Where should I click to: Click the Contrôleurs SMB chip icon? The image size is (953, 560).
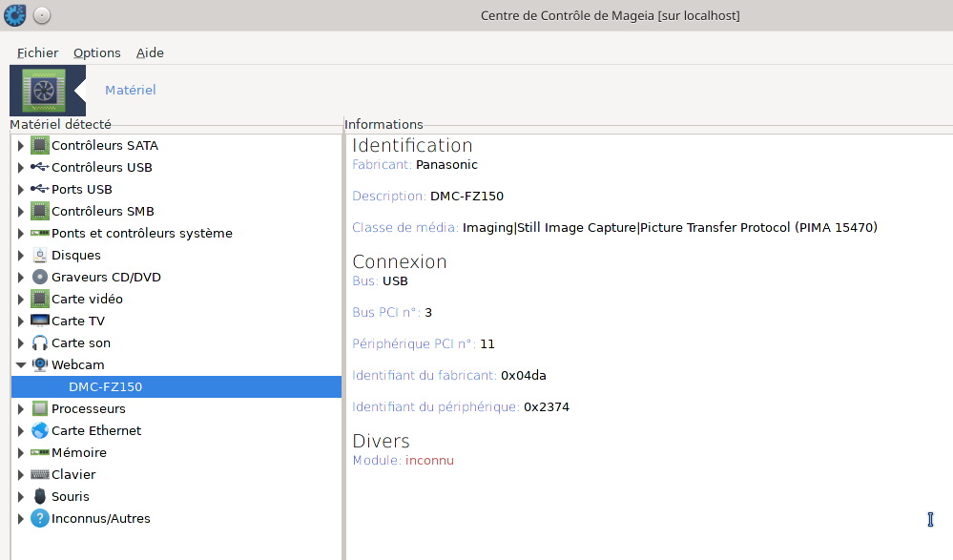pos(39,211)
